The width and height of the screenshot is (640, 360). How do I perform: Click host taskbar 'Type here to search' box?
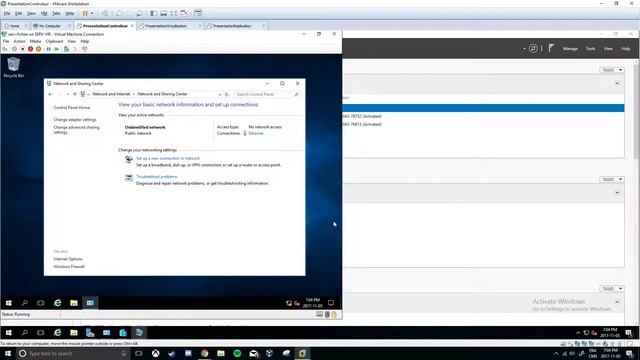tap(73, 354)
